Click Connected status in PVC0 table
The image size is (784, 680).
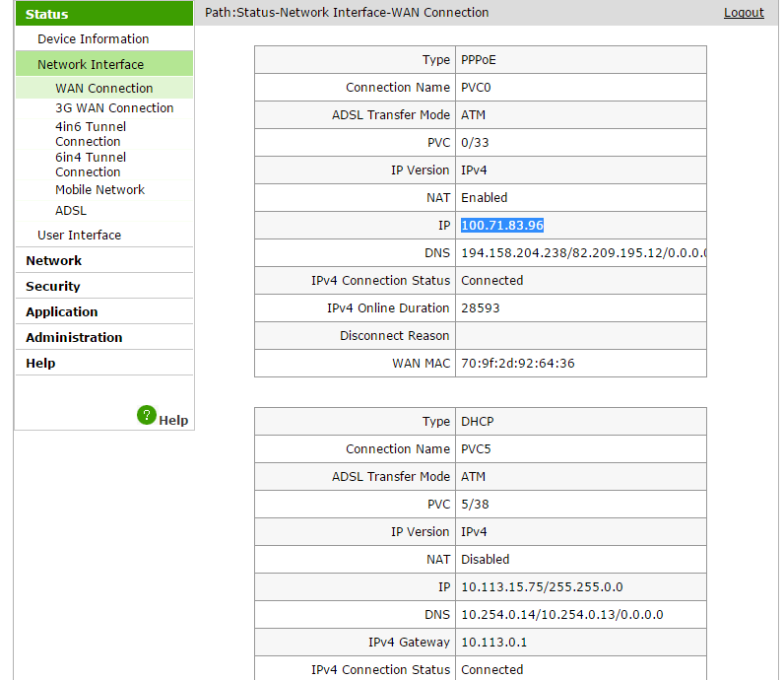(492, 281)
